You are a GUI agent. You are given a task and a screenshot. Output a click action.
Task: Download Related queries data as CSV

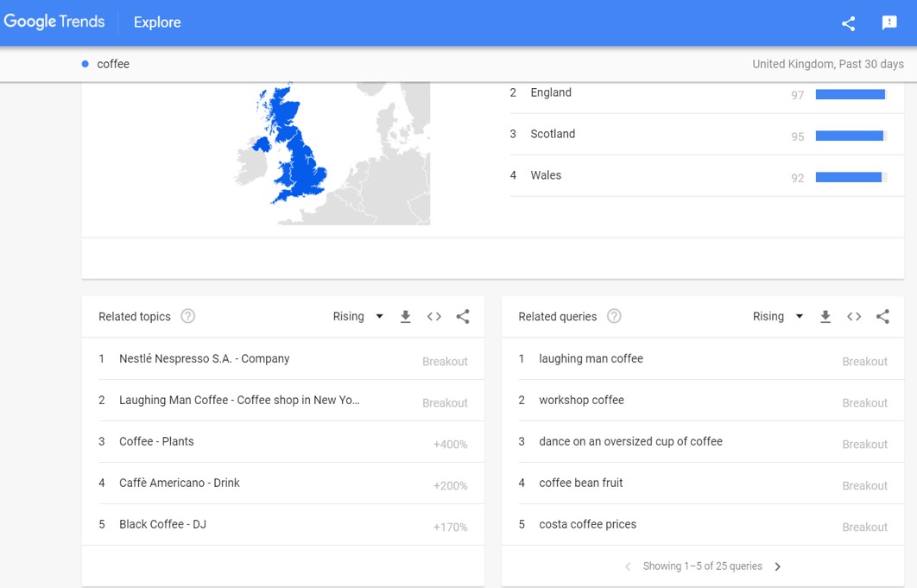[825, 317]
